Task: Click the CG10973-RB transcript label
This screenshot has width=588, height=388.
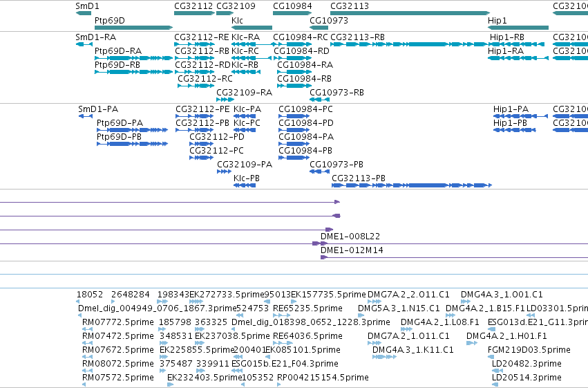Action: point(336,92)
